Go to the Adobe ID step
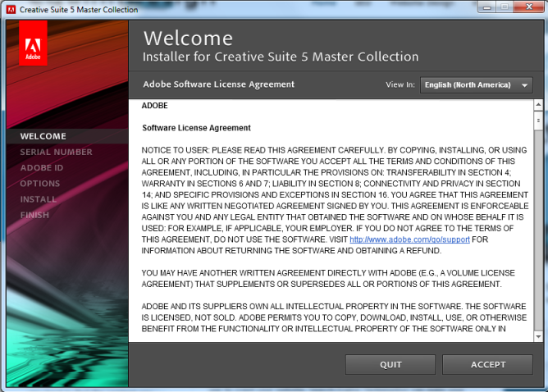Viewport: 548px width, 392px height. 41,168
